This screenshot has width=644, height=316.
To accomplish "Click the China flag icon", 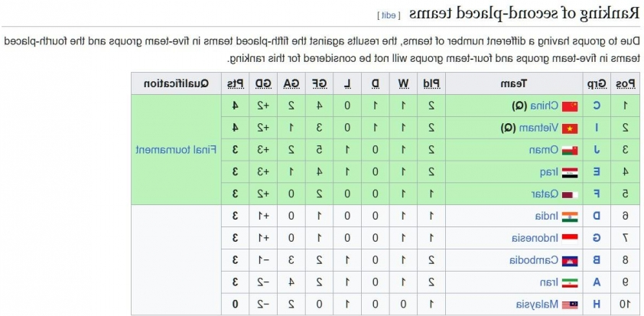I will (570, 106).
